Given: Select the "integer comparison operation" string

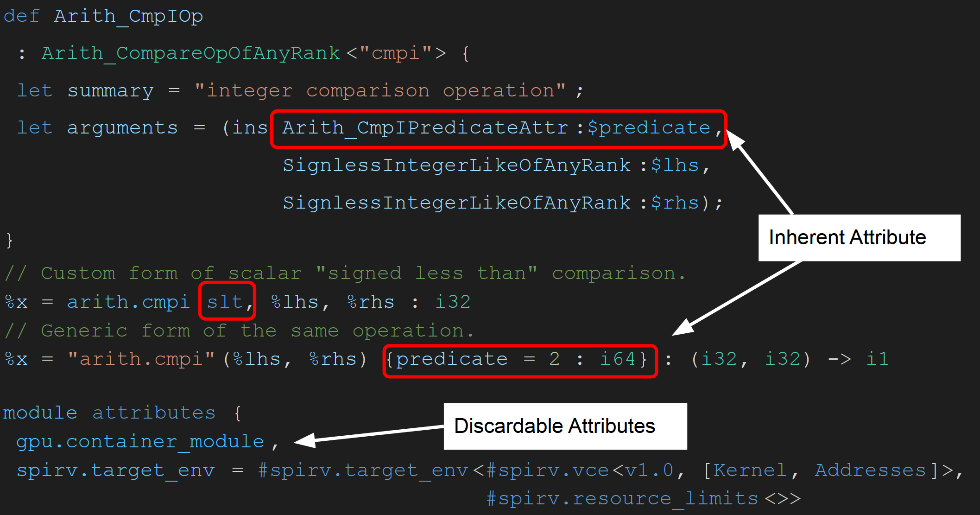Looking at the screenshot, I should [x=380, y=91].
